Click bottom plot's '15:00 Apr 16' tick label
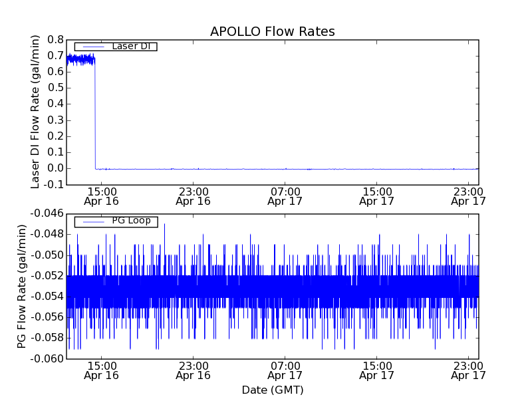 point(102,370)
